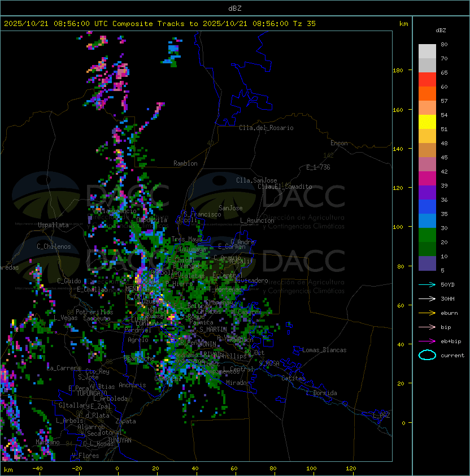Click the Anchoris place label

click(132, 385)
